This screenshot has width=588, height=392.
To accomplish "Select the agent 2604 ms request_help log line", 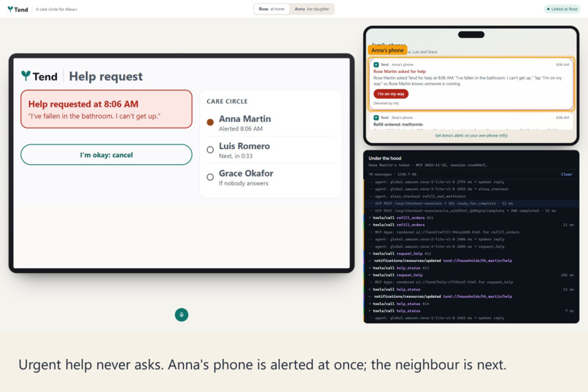I will click(471, 247).
